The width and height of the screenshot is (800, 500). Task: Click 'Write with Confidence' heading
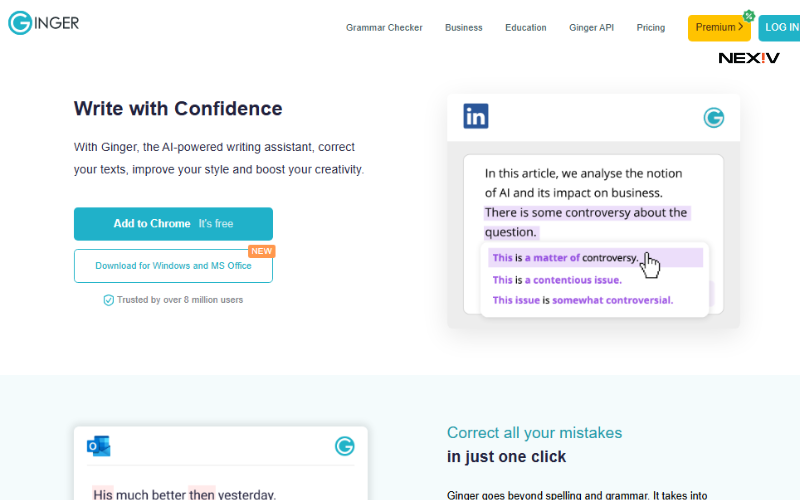pos(178,109)
